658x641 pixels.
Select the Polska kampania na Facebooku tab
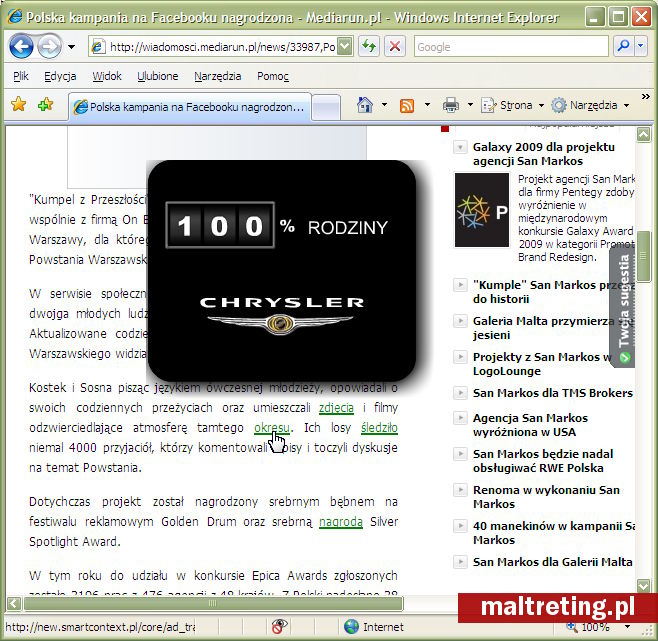190,107
